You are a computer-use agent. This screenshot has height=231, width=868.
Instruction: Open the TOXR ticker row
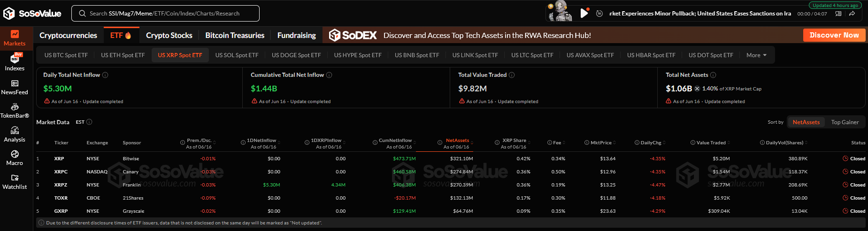[451, 198]
